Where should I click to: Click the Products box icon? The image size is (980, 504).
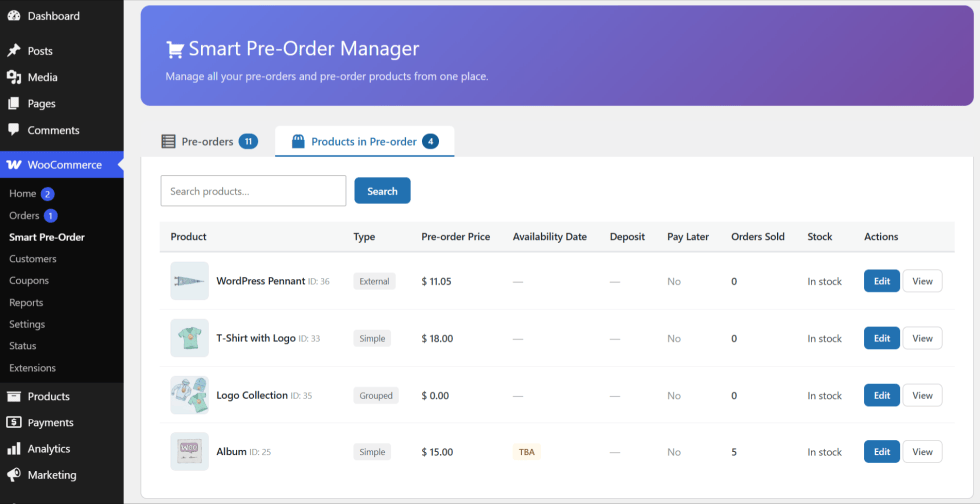14,396
